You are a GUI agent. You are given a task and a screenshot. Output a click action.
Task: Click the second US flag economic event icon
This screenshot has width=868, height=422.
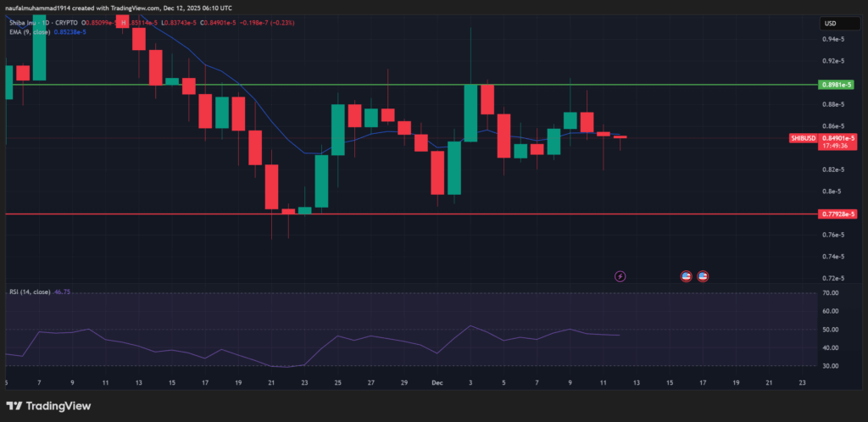tap(703, 275)
